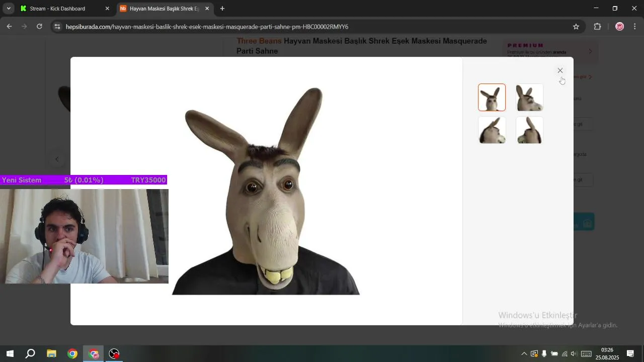This screenshot has width=644, height=362.
Task: Select the first donkey mask thumbnail
Action: pyautogui.click(x=492, y=97)
